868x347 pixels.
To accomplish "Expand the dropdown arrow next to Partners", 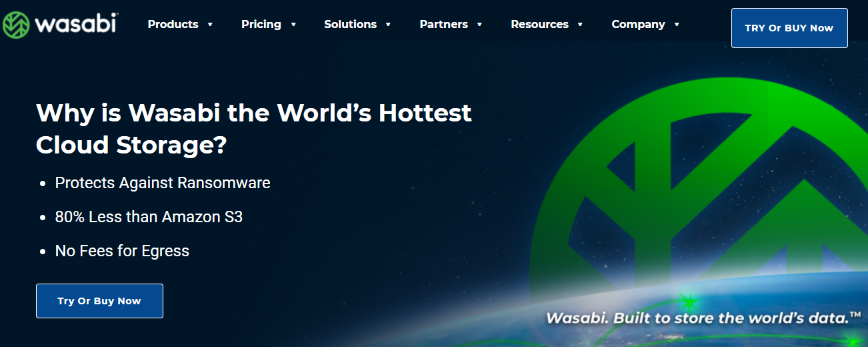I will tap(480, 25).
